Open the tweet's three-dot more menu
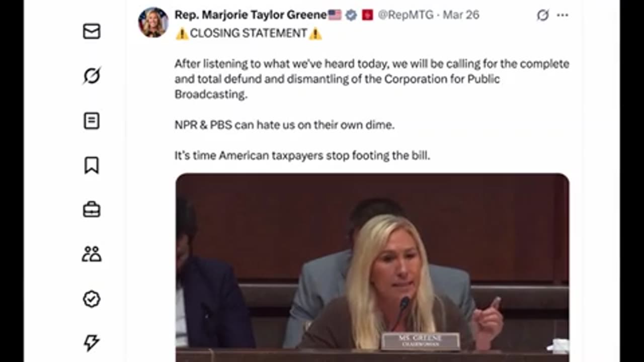 (x=562, y=15)
